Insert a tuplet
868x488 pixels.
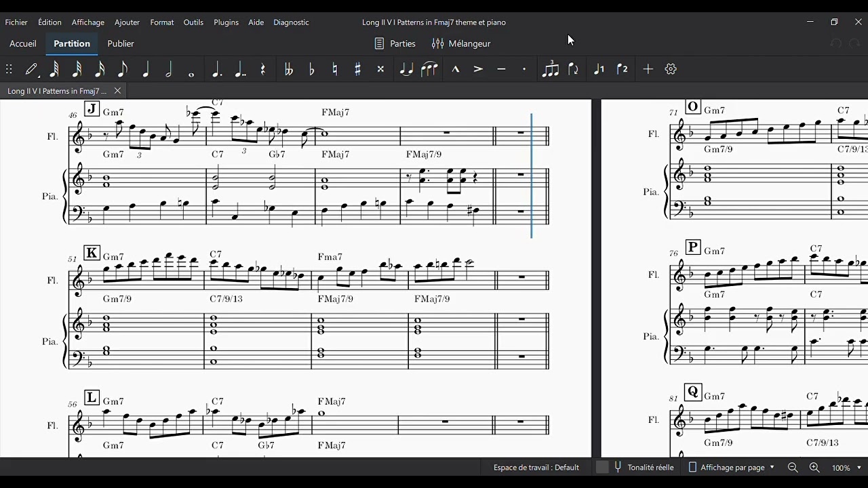coord(550,69)
